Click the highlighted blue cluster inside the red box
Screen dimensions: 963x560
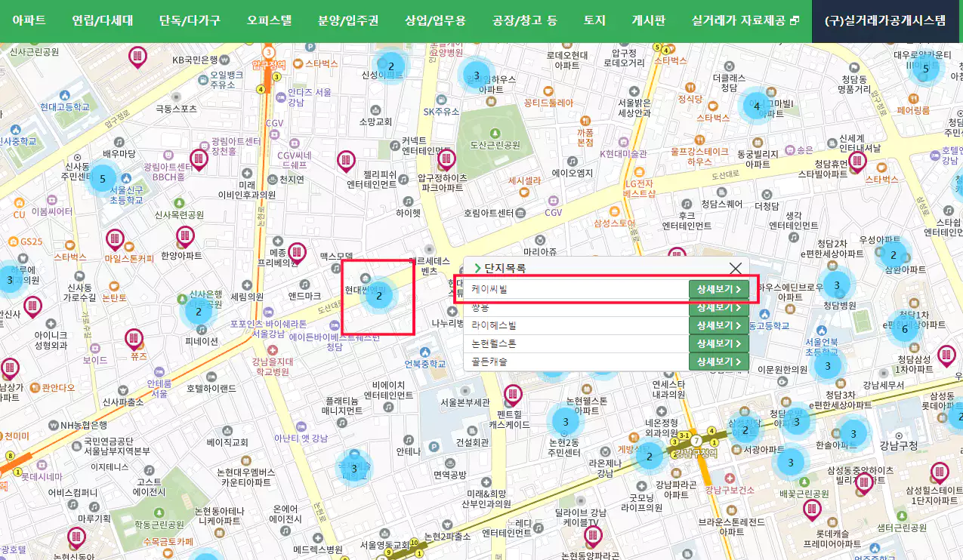pyautogui.click(x=380, y=297)
